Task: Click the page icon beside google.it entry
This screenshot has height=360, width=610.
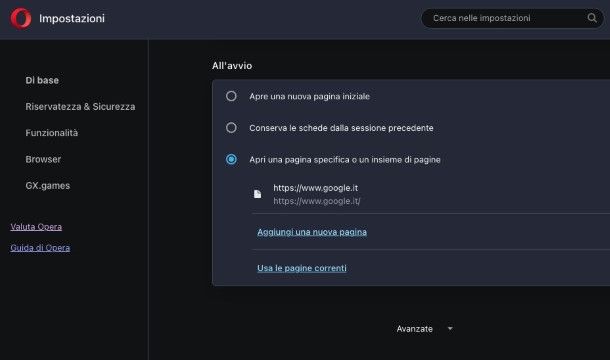Action: tap(257, 194)
